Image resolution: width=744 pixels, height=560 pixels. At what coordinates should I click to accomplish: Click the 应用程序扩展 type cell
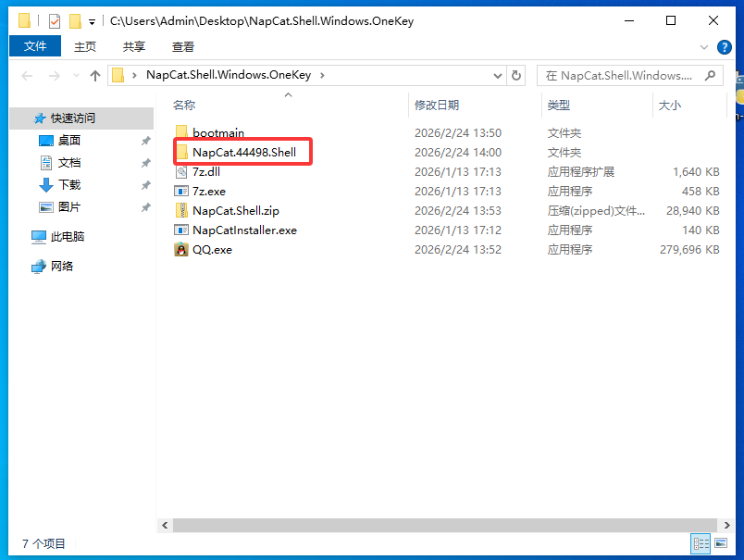[581, 172]
